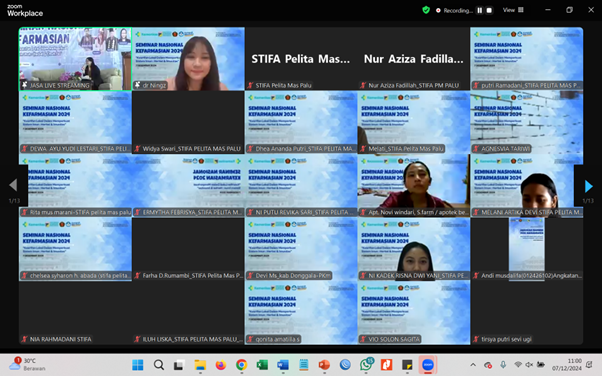
Task: Go to next gallery page arrow
Action: click(588, 186)
